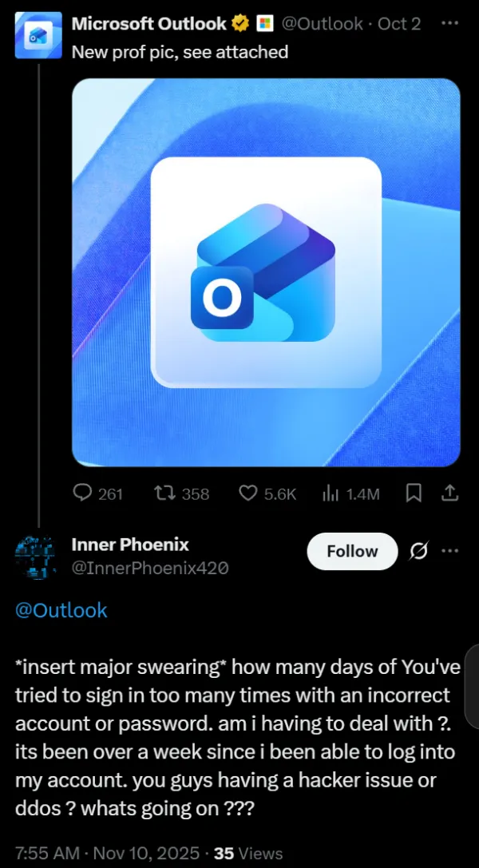The image size is (479, 868).
Task: Click the reply icon with 261 comments
Action: pos(83,493)
